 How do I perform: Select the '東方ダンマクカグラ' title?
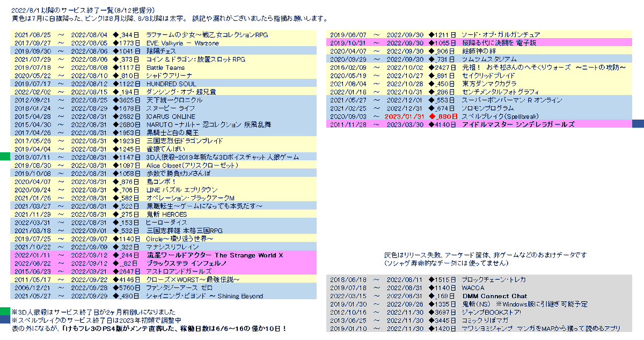(x=489, y=84)
